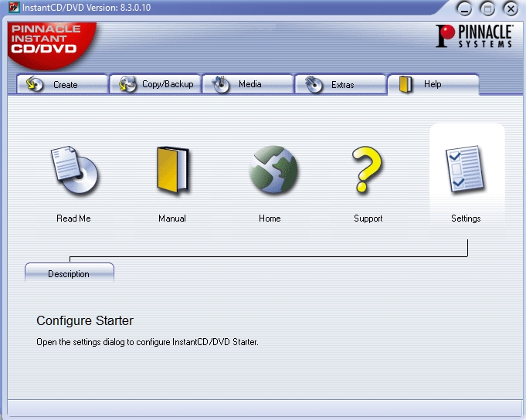Screen dimensions: 526x420
Task: Click the Media tab music disc icon
Action: click(221, 84)
